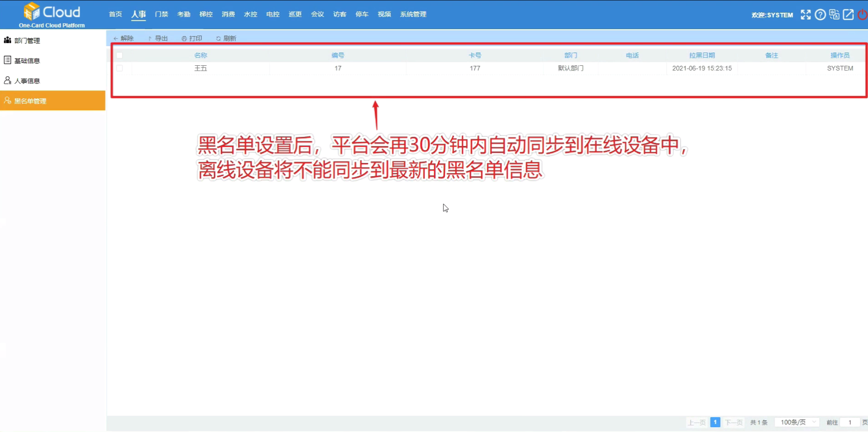Image resolution: width=868 pixels, height=432 pixels.
Task: Click the 解除 toolbar button
Action: click(124, 38)
